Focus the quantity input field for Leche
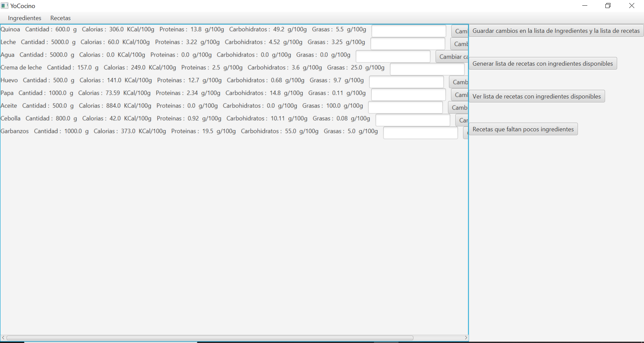This screenshot has height=343, width=644. coord(408,44)
